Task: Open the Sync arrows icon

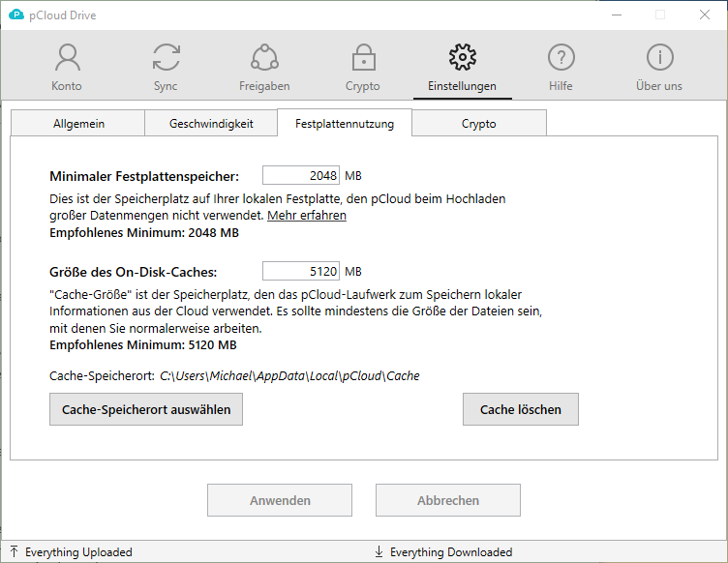Action: pos(167,57)
